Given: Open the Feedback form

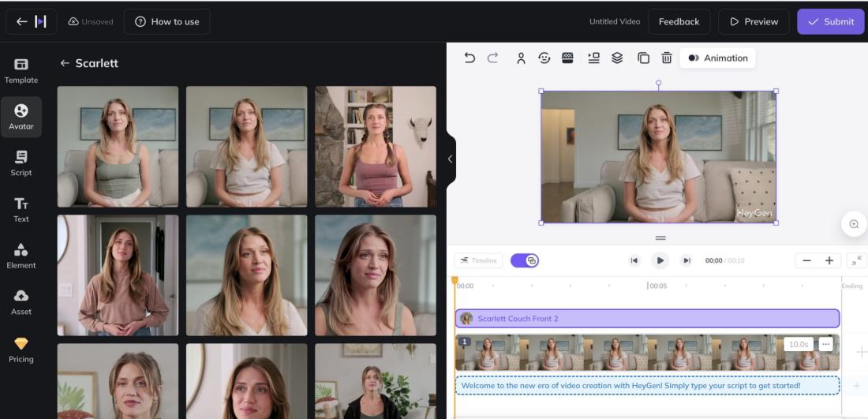Looking at the screenshot, I should 679,21.
